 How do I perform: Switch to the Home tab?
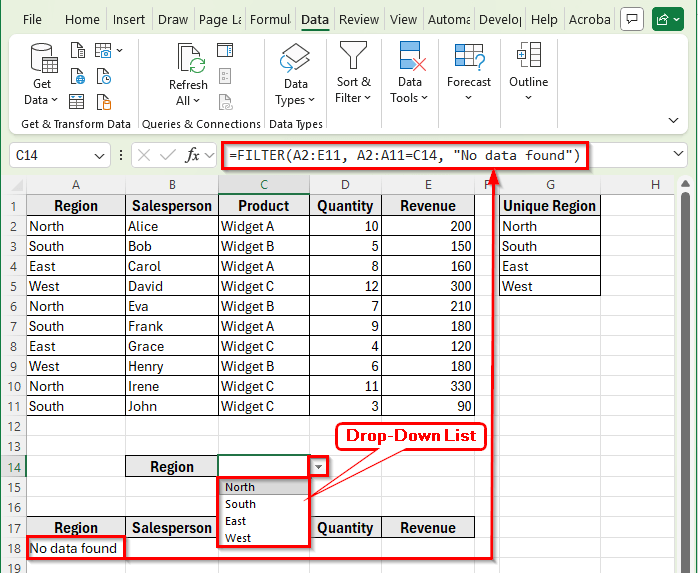point(82,20)
